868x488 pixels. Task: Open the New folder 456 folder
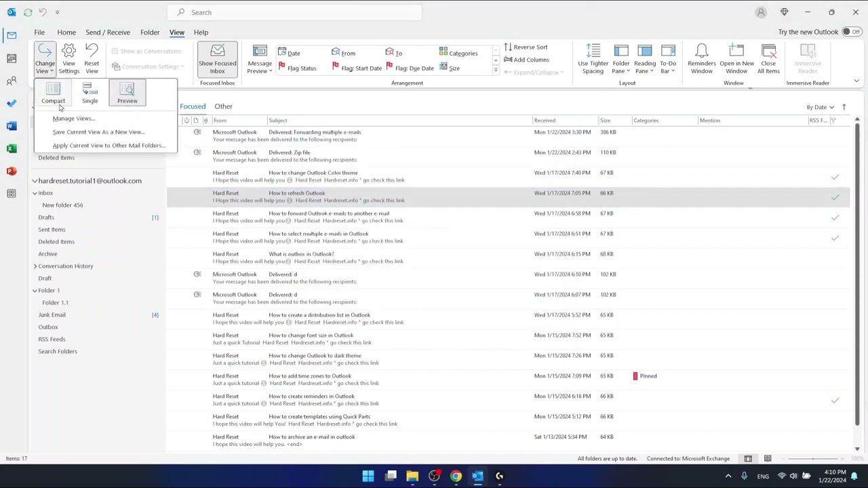point(62,205)
